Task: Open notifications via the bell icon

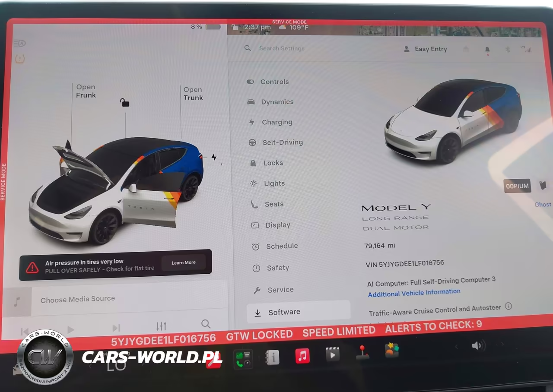Action: 487,50
